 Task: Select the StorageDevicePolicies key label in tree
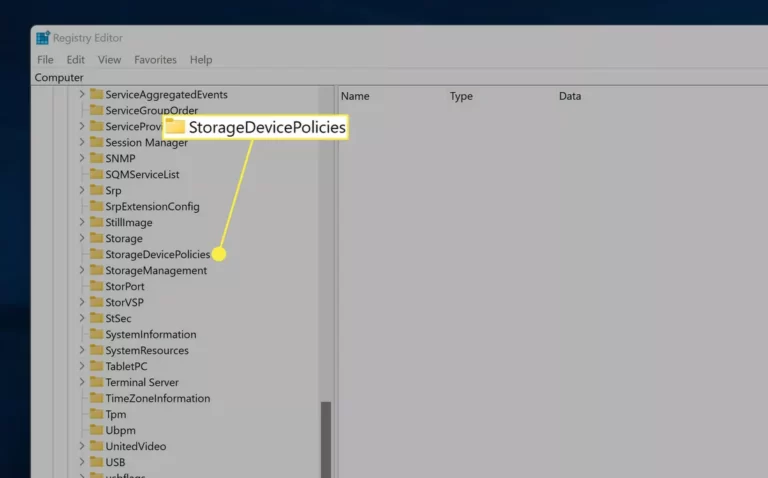[x=158, y=254]
